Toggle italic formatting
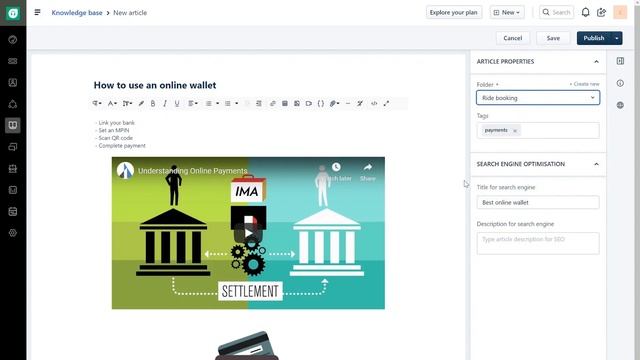 pos(165,104)
